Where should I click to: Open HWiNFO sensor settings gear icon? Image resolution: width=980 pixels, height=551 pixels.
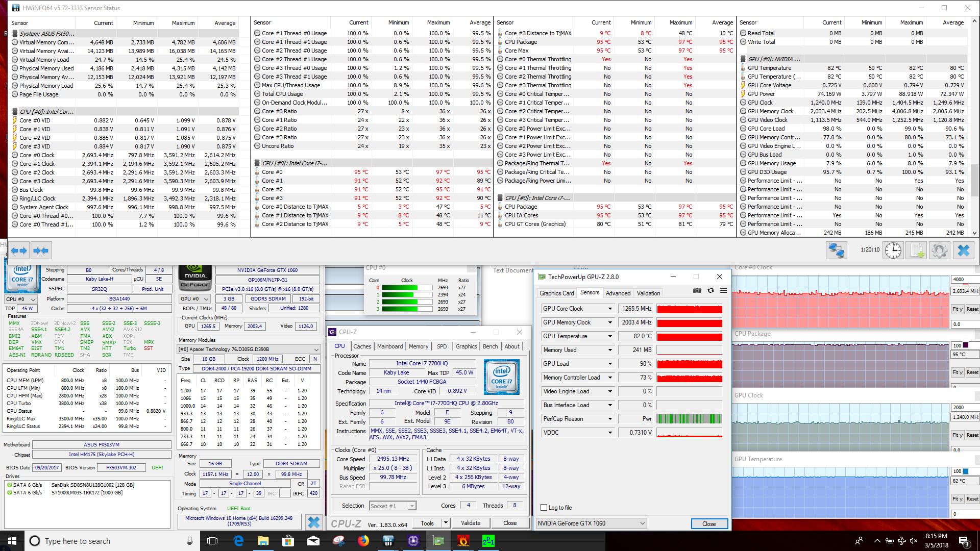pyautogui.click(x=939, y=250)
